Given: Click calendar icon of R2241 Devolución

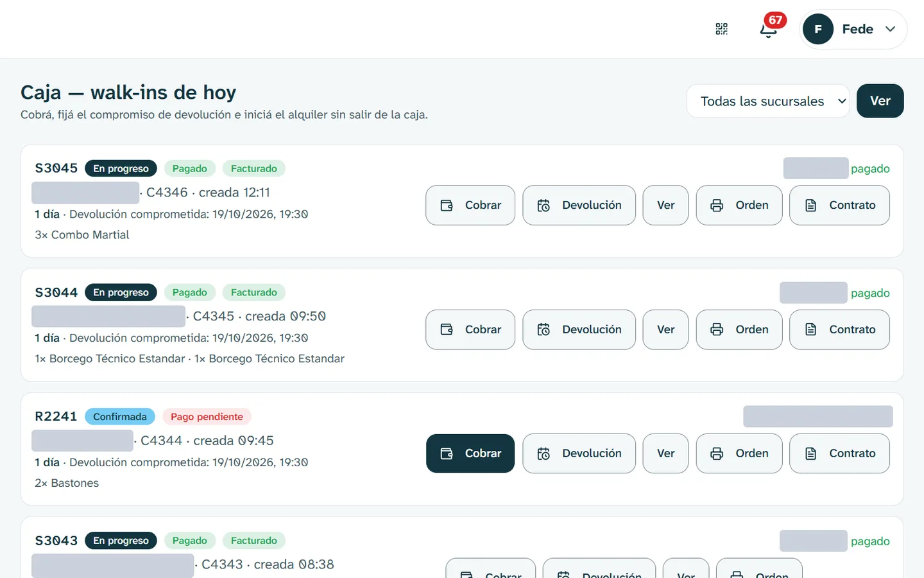Looking at the screenshot, I should click(x=543, y=453).
